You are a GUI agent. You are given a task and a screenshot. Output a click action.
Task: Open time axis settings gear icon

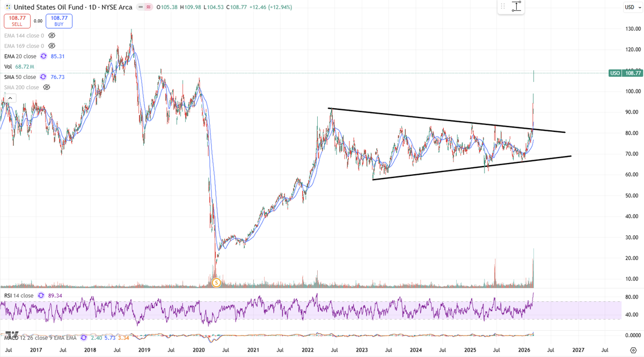[x=633, y=350]
